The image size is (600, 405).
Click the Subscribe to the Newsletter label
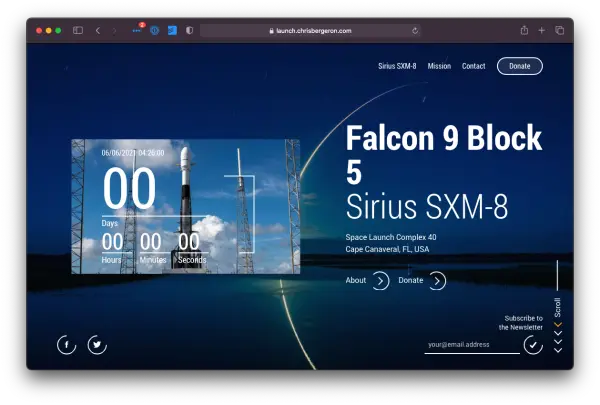[520, 323]
